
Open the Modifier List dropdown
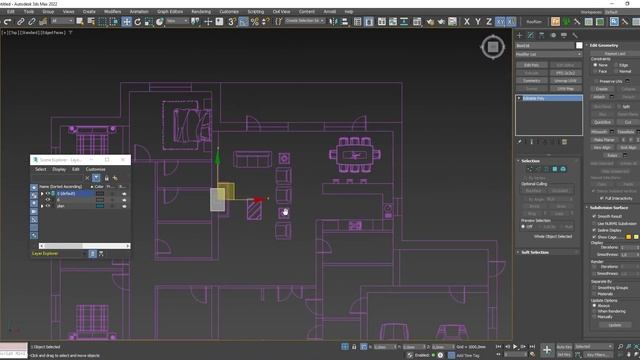tap(549, 54)
